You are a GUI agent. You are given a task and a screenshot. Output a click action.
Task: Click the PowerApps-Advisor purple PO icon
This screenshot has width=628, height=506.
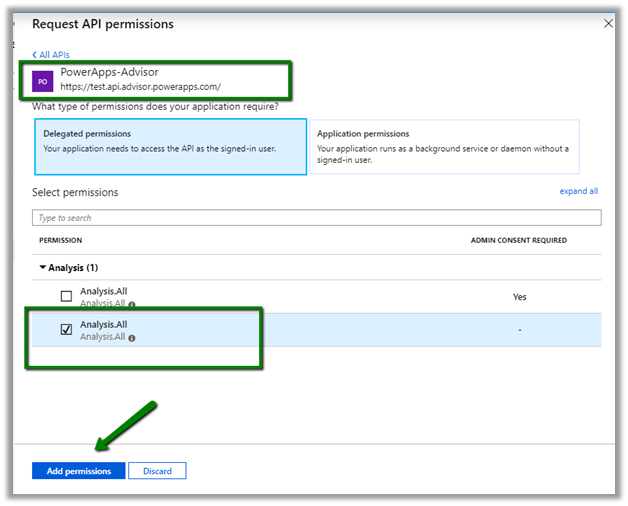[x=42, y=81]
